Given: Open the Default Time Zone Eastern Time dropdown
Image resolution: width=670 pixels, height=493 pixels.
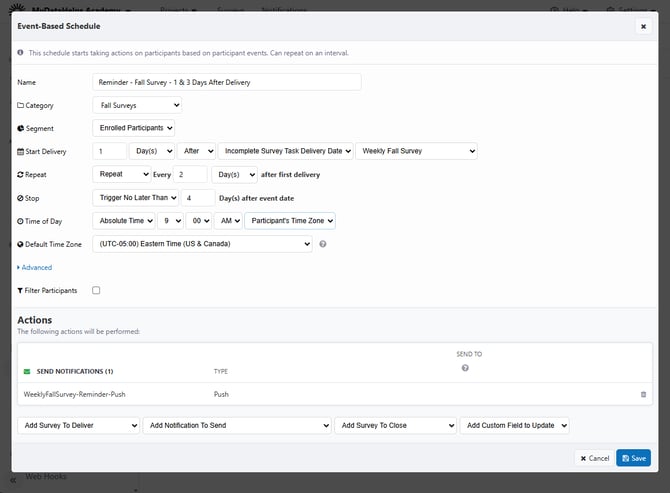Looking at the screenshot, I should (x=202, y=243).
